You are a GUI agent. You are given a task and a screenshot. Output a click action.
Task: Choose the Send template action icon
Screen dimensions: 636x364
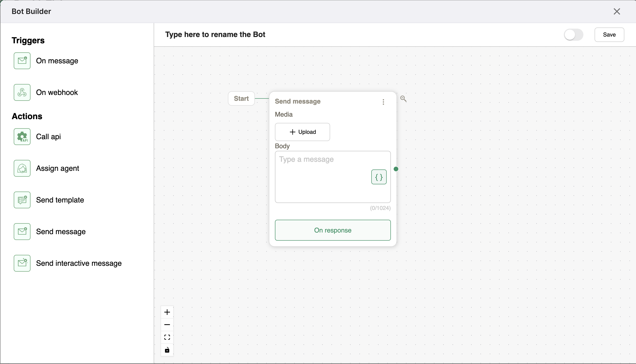22,200
